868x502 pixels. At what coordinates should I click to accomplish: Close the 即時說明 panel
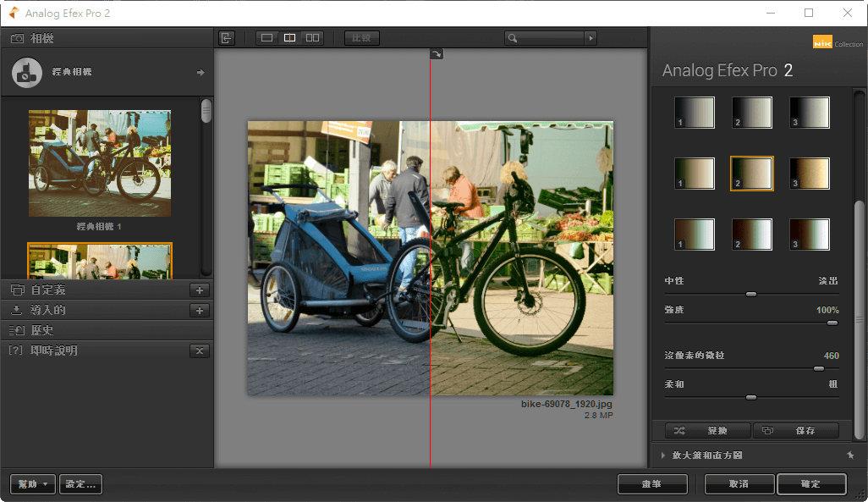(200, 351)
